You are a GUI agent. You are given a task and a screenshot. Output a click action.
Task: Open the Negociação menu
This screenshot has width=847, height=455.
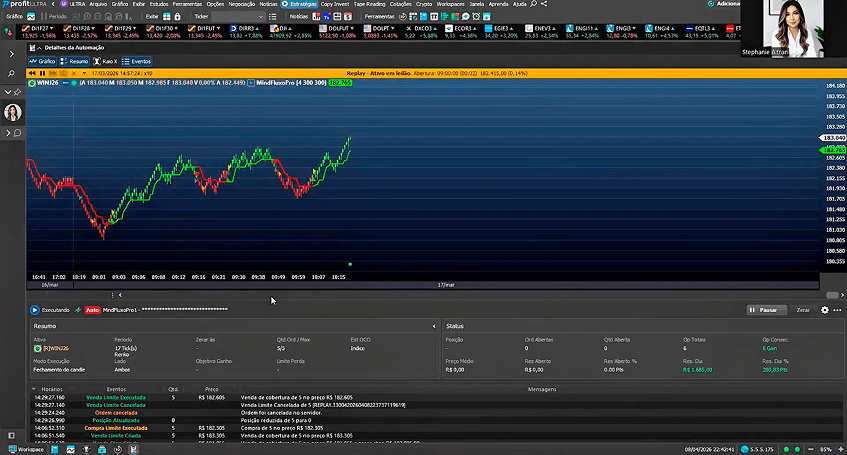tap(241, 4)
